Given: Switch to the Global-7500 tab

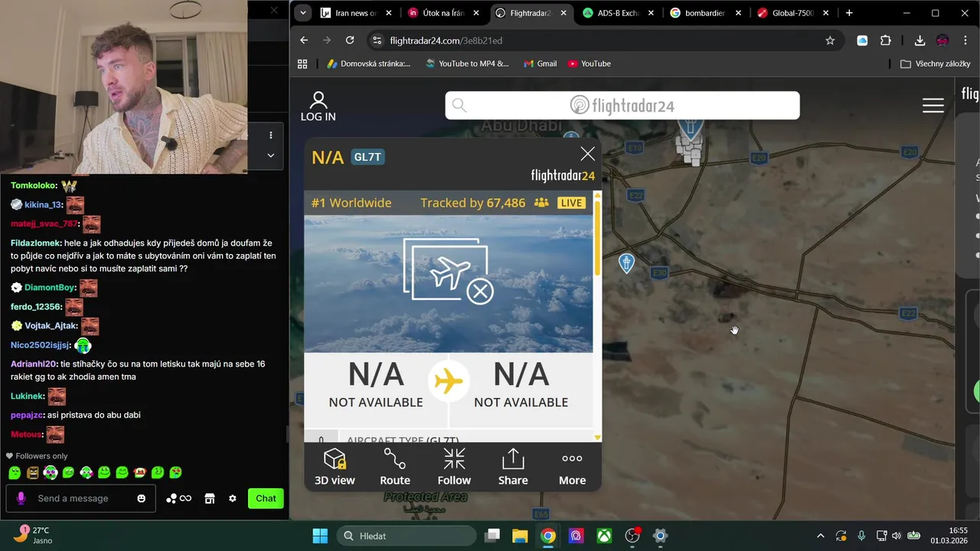Looking at the screenshot, I should coord(793,13).
